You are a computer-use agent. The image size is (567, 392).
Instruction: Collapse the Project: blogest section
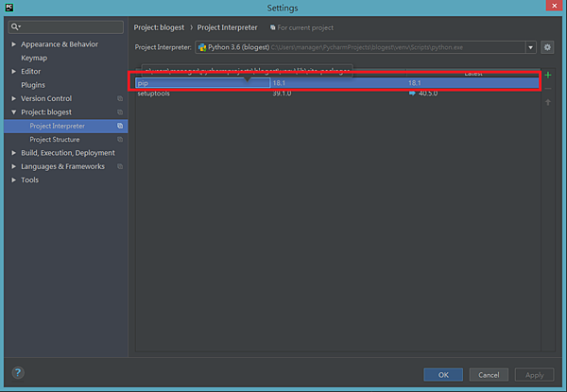14,112
